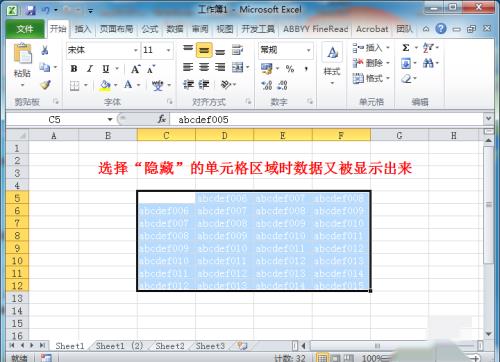This screenshot has height=362, width=500.
Task: Switch to the Data tab
Action: (x=175, y=29)
